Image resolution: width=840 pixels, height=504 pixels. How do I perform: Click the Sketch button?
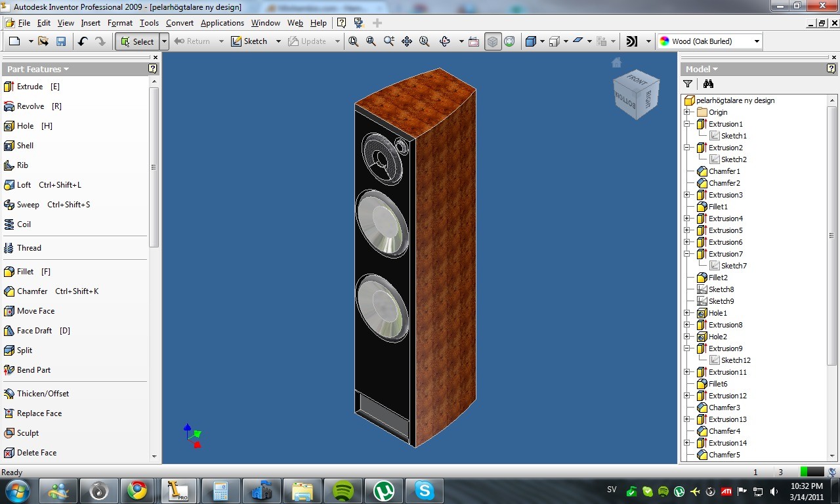249,41
